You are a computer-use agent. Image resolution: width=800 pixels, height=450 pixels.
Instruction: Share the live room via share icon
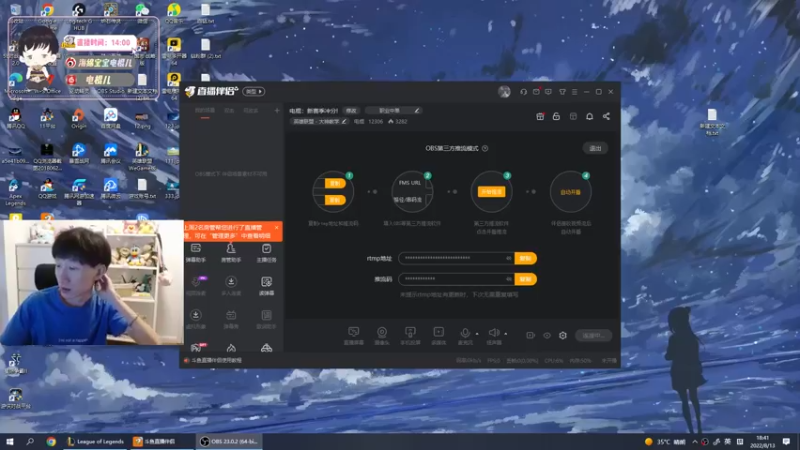pyautogui.click(x=606, y=116)
